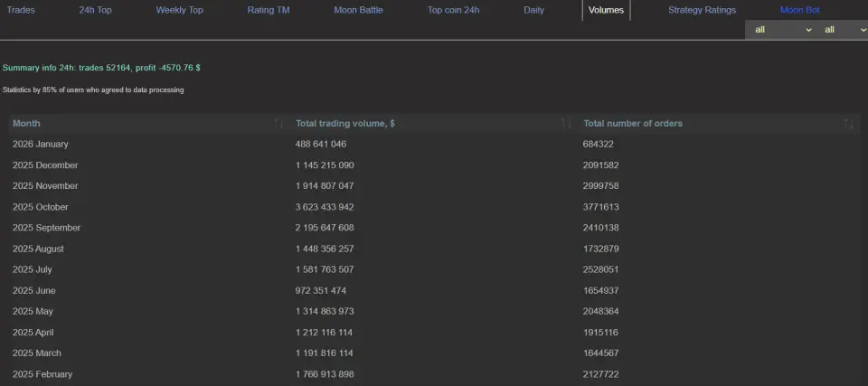Open the first 'all' filter dropdown
Image resolution: width=868 pixels, height=386 pixels.
click(779, 30)
